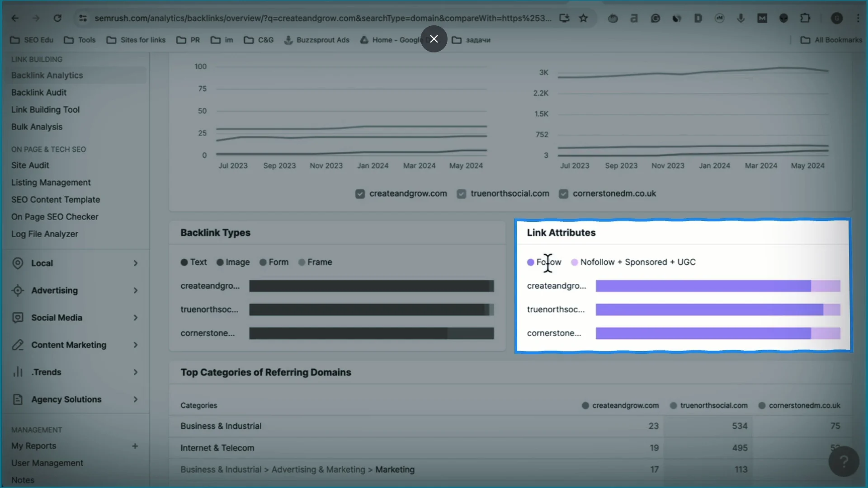This screenshot has width=868, height=488.
Task: Open User Management link
Action: pyautogui.click(x=47, y=463)
